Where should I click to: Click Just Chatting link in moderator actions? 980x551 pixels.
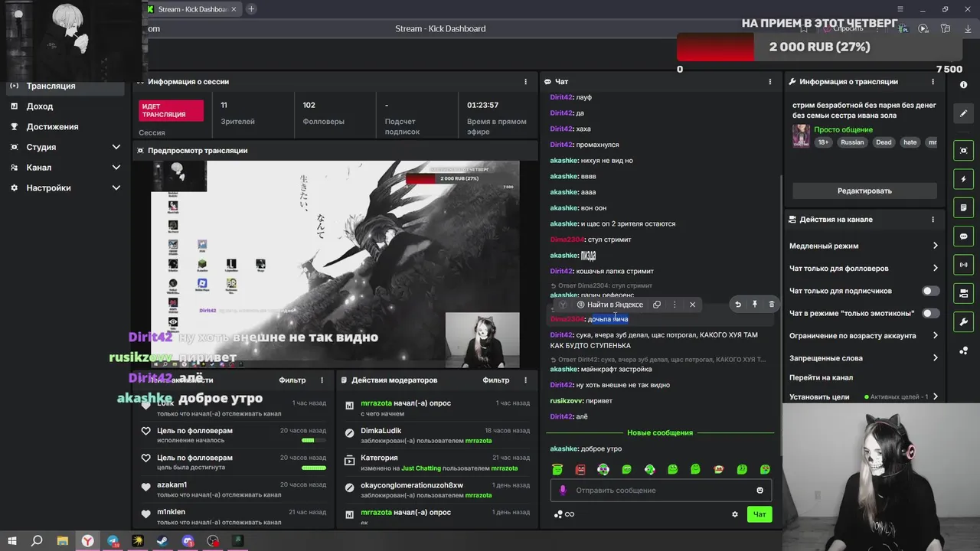point(421,468)
